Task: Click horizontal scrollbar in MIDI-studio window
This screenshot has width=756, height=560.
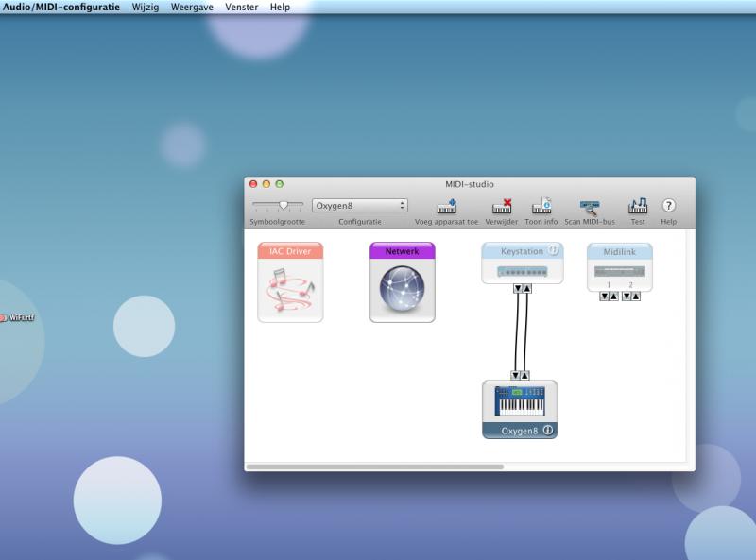Action: [x=374, y=467]
